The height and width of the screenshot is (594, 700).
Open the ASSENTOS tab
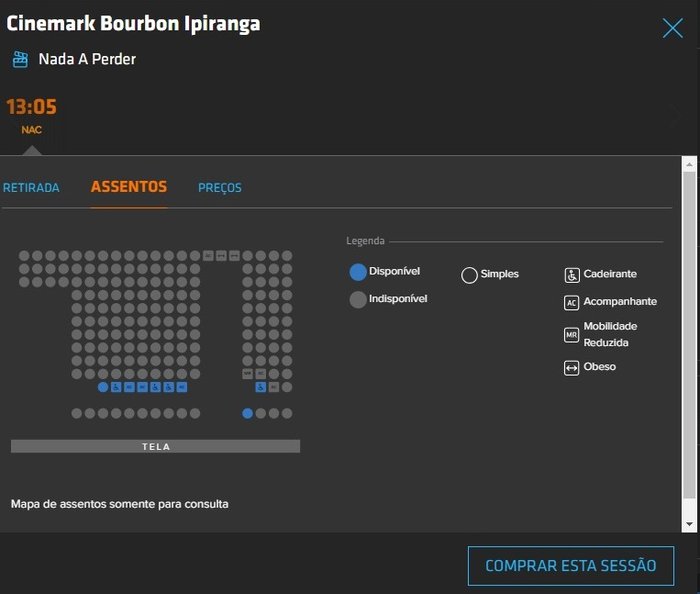[x=129, y=187]
